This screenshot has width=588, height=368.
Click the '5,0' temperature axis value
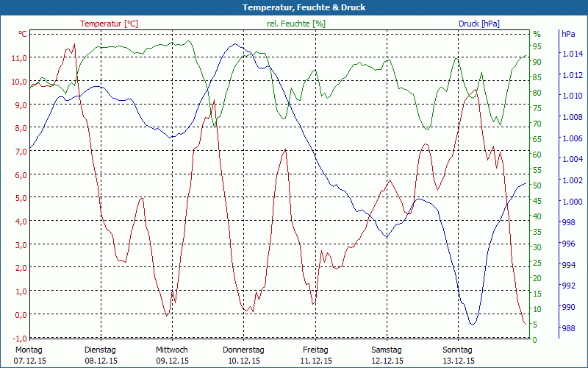pyautogui.click(x=21, y=198)
